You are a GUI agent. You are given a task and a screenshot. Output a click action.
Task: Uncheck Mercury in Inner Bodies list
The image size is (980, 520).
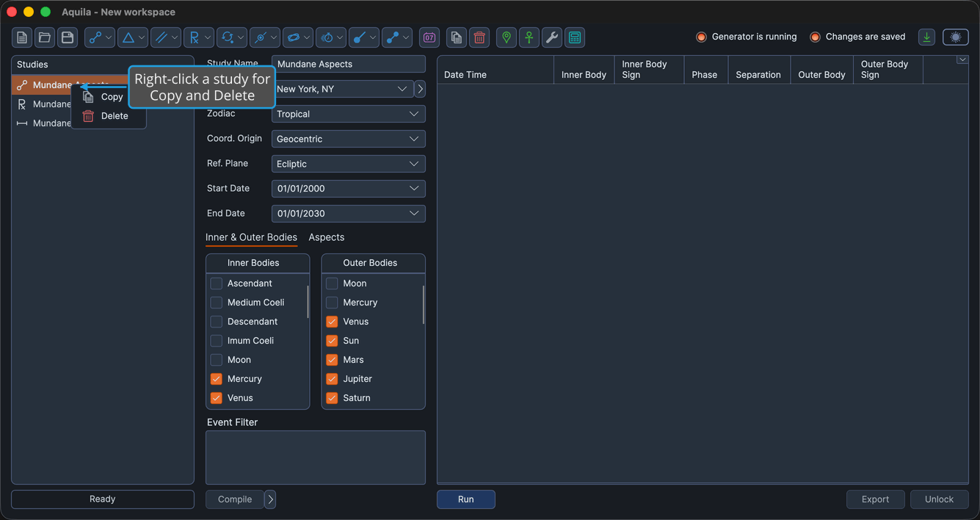(x=217, y=379)
